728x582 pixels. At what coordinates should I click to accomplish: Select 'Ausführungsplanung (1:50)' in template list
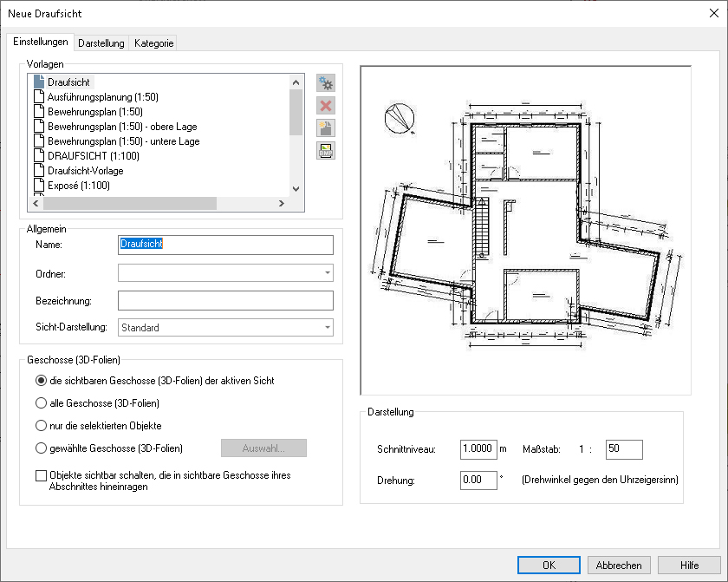[103, 97]
